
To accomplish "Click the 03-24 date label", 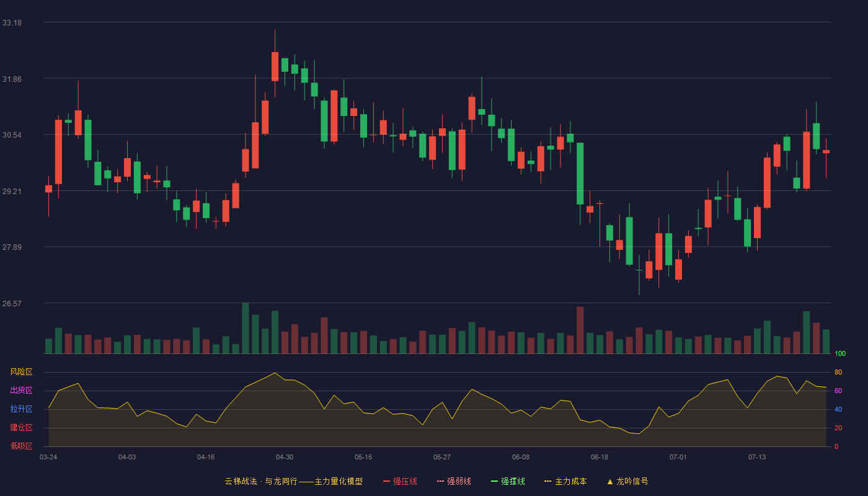I will 48,457.
